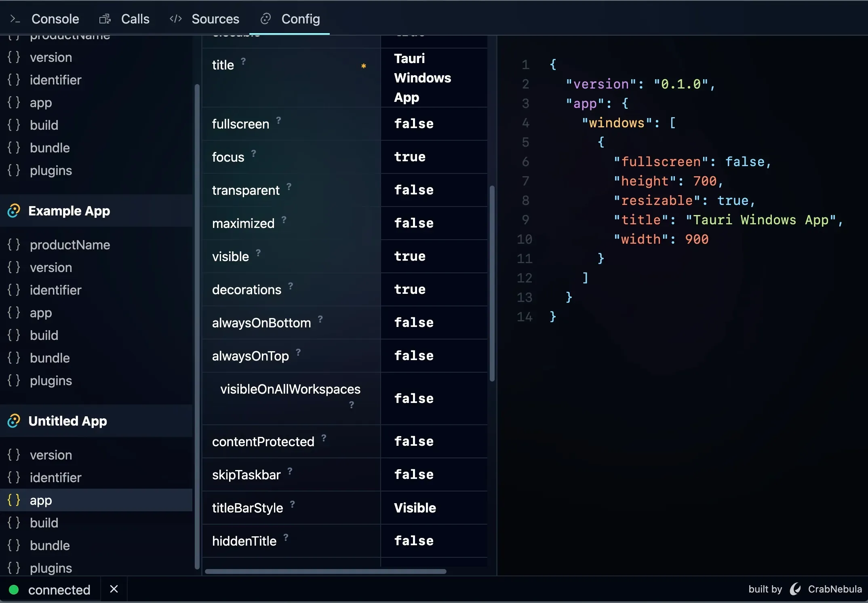Switch to the Calls tab
Image resolution: width=868 pixels, height=603 pixels.
tap(124, 19)
